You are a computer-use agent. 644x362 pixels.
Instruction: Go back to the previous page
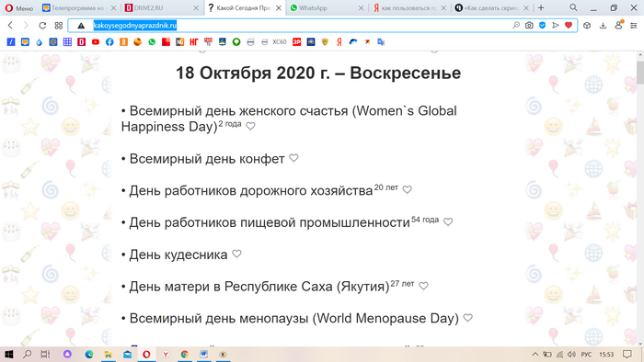point(10,26)
